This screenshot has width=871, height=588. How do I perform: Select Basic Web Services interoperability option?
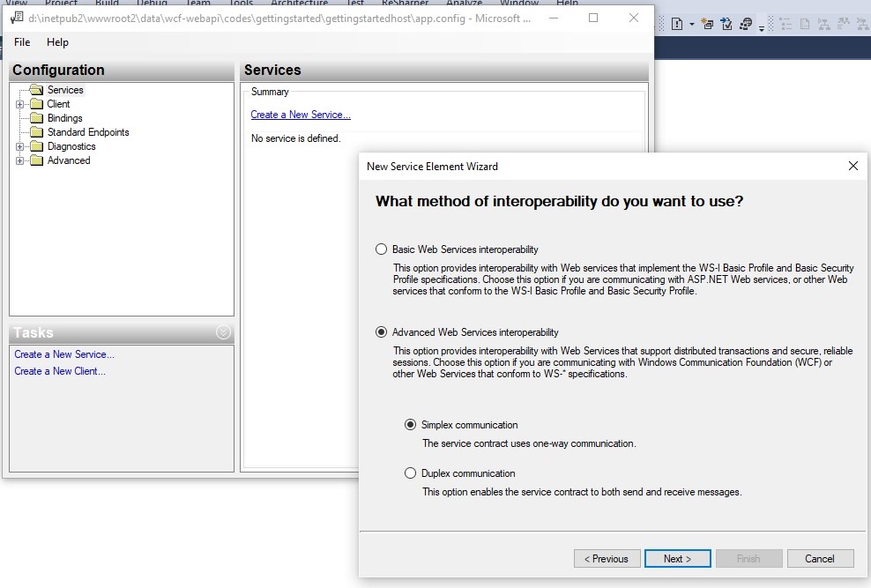coord(382,249)
